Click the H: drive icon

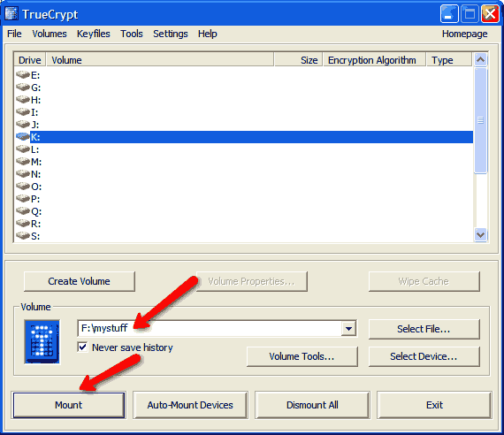tap(23, 99)
